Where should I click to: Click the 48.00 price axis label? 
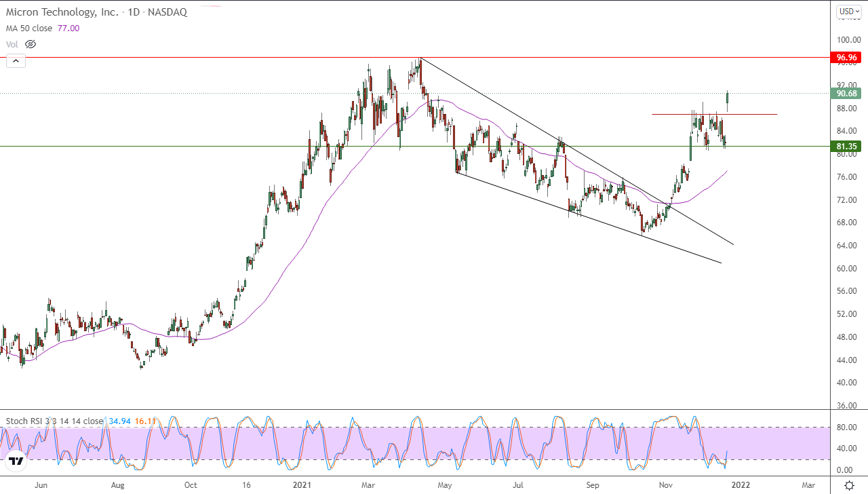point(847,337)
